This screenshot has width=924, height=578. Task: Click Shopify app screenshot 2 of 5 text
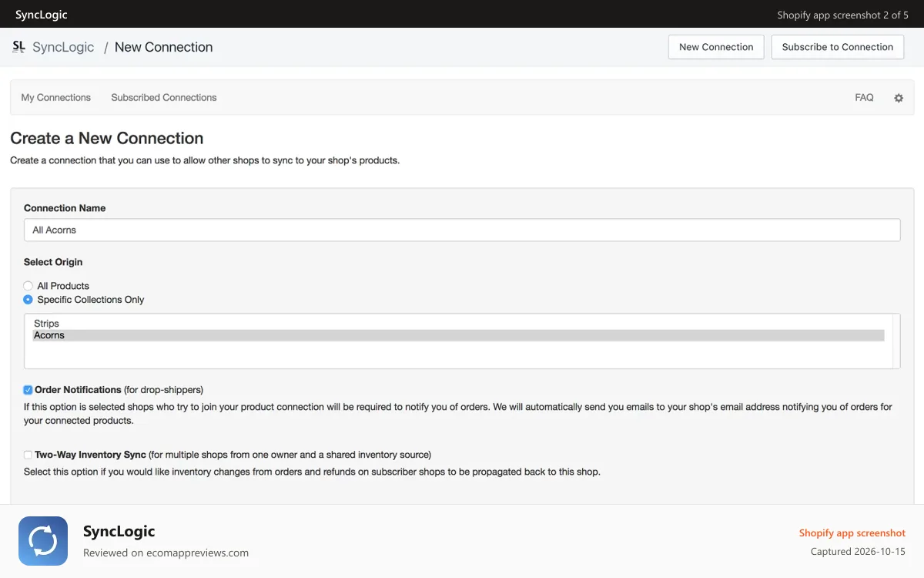click(x=843, y=15)
